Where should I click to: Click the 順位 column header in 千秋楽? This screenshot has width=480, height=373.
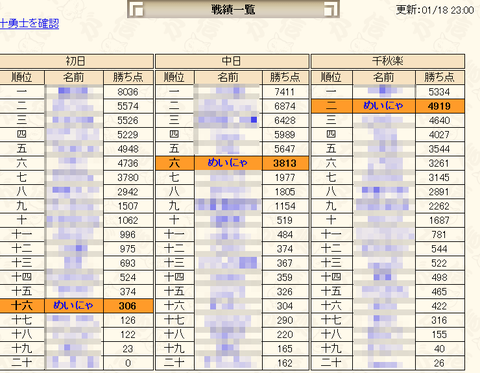coord(331,77)
